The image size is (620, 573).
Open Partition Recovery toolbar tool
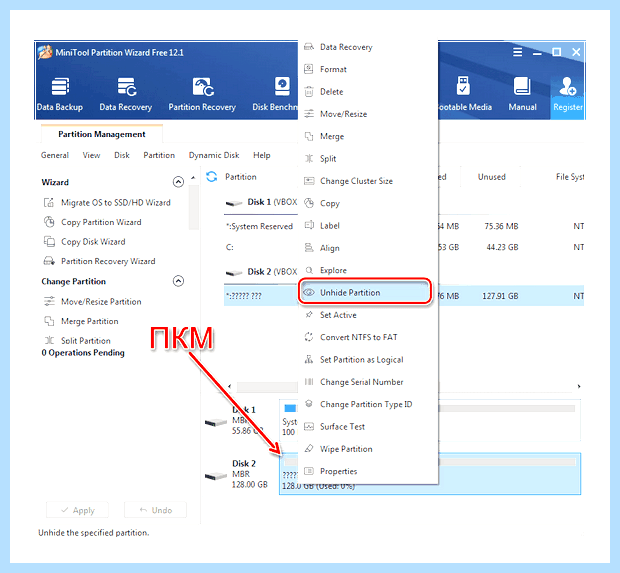click(x=202, y=95)
